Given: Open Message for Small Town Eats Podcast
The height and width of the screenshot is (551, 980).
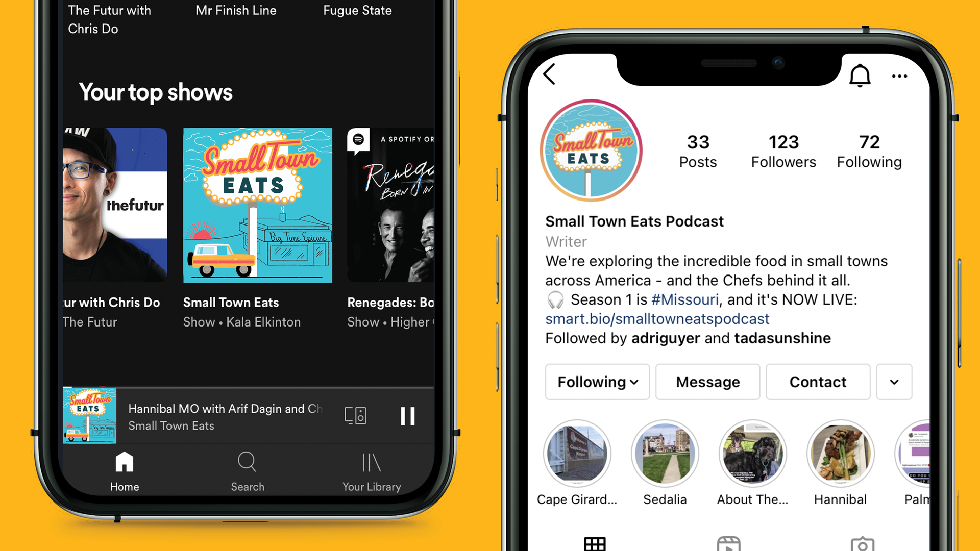Looking at the screenshot, I should [707, 382].
